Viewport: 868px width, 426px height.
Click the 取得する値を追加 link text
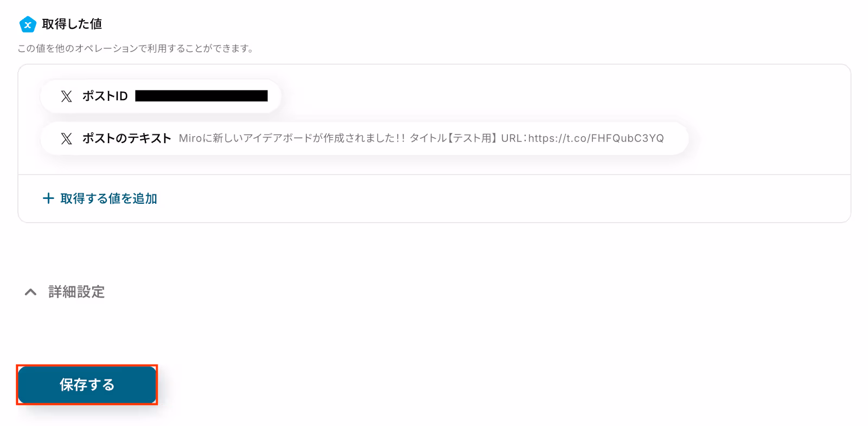(109, 199)
